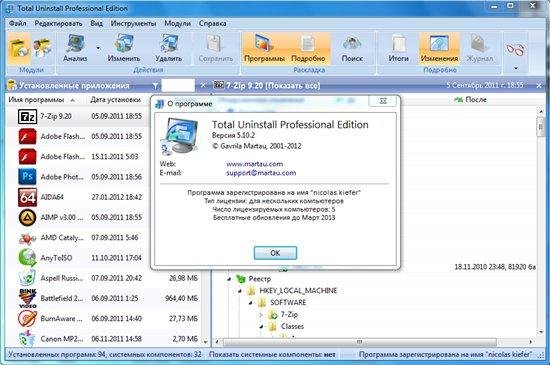Select the BurnAware program icon
The height and width of the screenshot is (365, 550).
27,318
